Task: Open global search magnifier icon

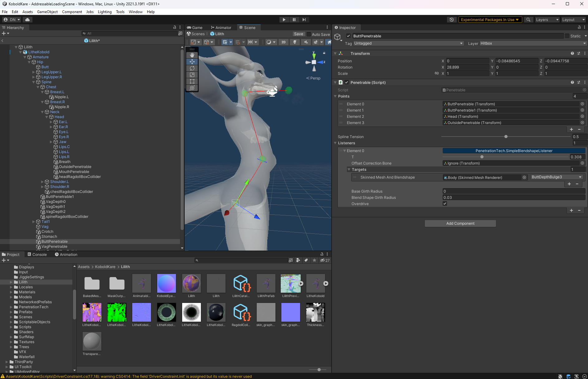Action: click(528, 20)
